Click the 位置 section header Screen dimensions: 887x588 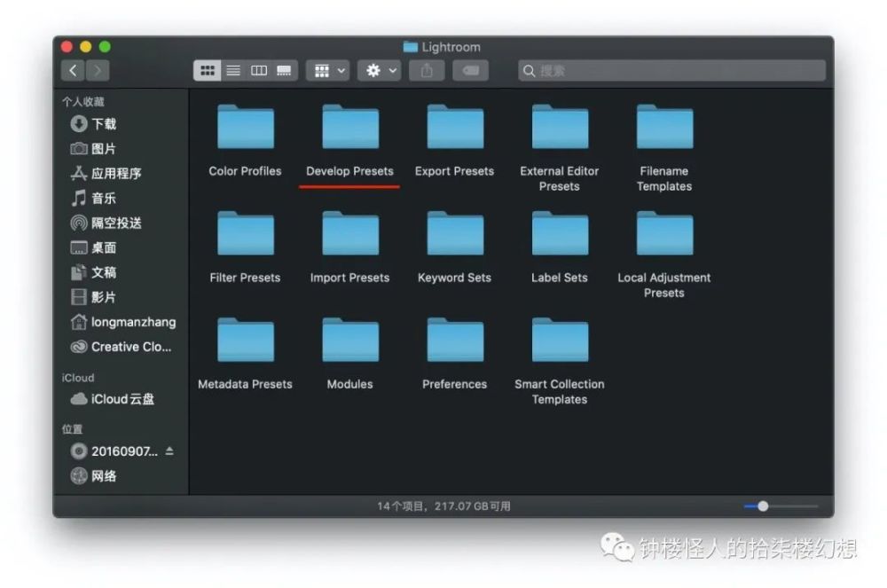click(73, 429)
